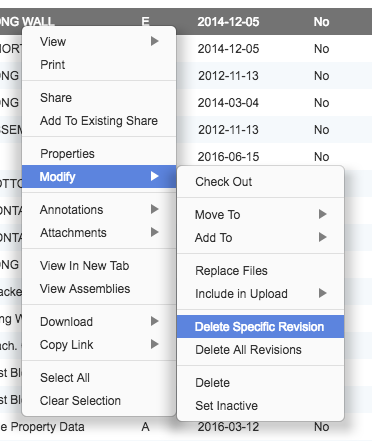Expand Include in Upload submenu
This screenshot has height=441, width=372.
point(260,294)
